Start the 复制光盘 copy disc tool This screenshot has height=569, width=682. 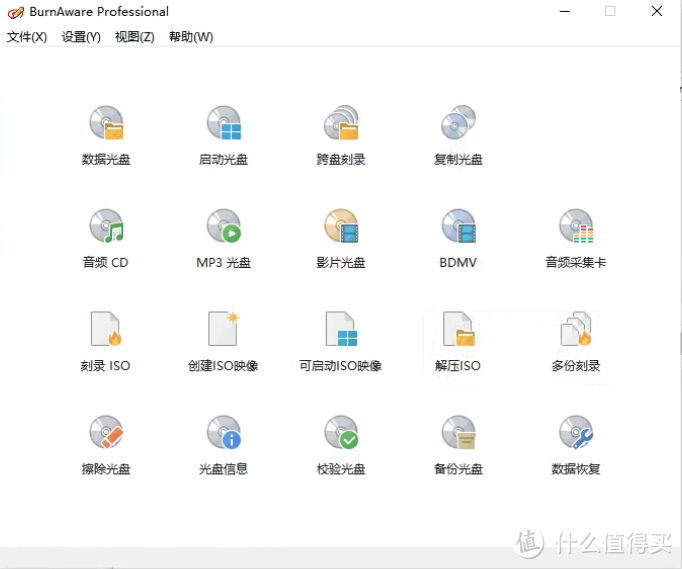pyautogui.click(x=458, y=135)
